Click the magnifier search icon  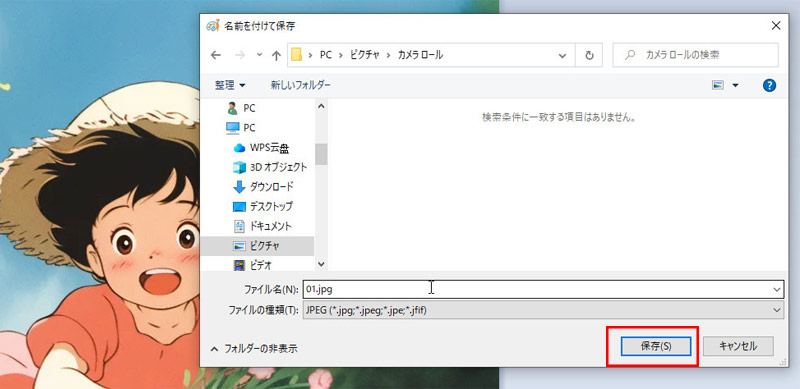click(630, 55)
